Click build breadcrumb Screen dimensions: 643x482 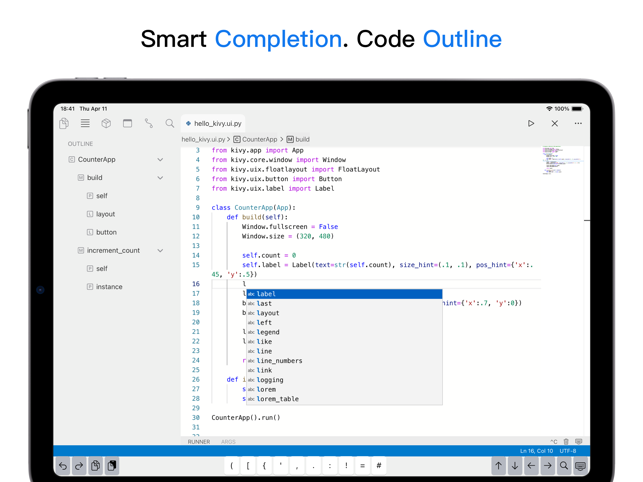click(298, 139)
